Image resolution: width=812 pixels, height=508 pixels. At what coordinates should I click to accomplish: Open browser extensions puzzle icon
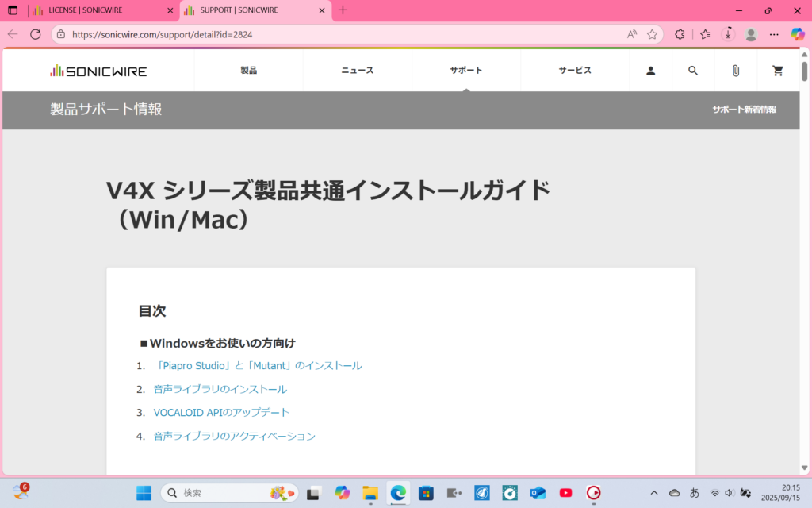click(x=680, y=34)
